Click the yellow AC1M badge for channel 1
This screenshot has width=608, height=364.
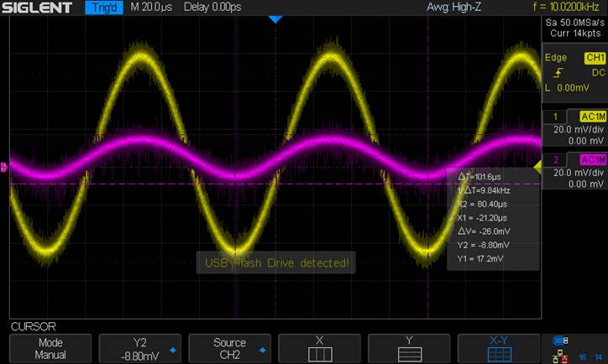coord(593,117)
